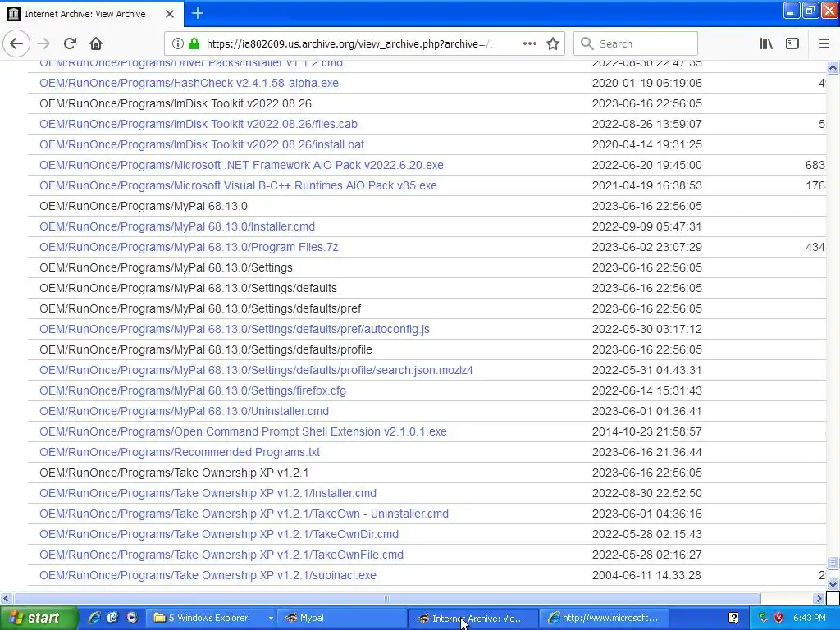Image resolution: width=840 pixels, height=630 pixels.
Task: Open MyPal 68.13.0/Uninstaller.cmd link
Action: (x=185, y=411)
